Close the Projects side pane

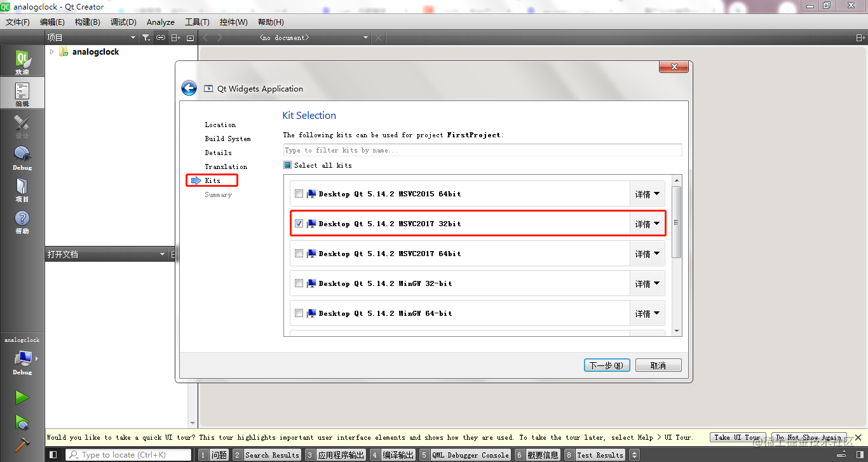[191, 37]
